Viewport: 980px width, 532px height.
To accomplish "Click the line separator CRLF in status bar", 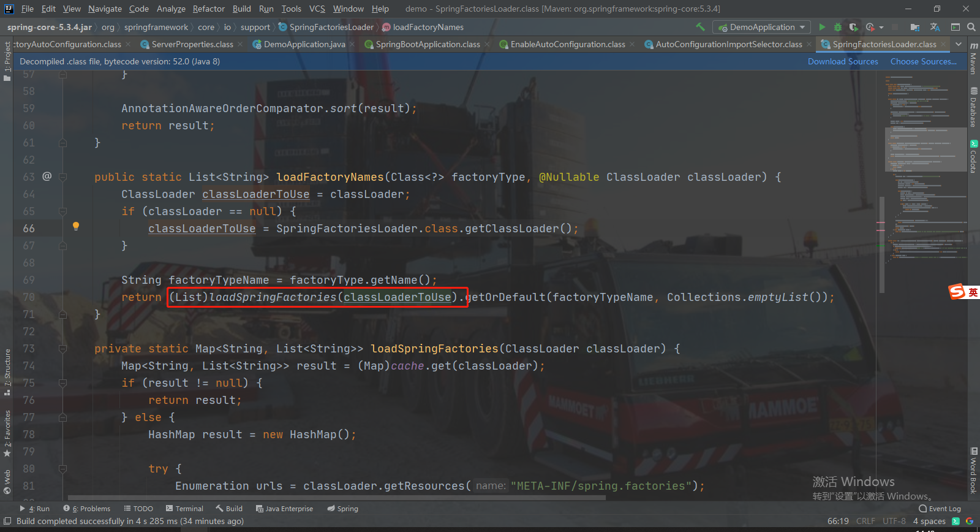I will click(x=865, y=521).
